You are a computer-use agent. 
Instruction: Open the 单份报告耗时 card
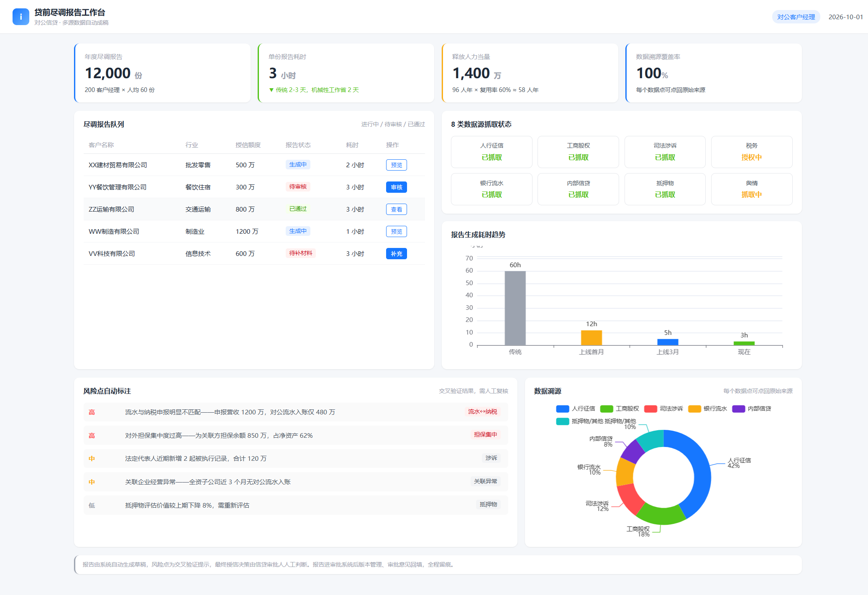click(x=346, y=73)
